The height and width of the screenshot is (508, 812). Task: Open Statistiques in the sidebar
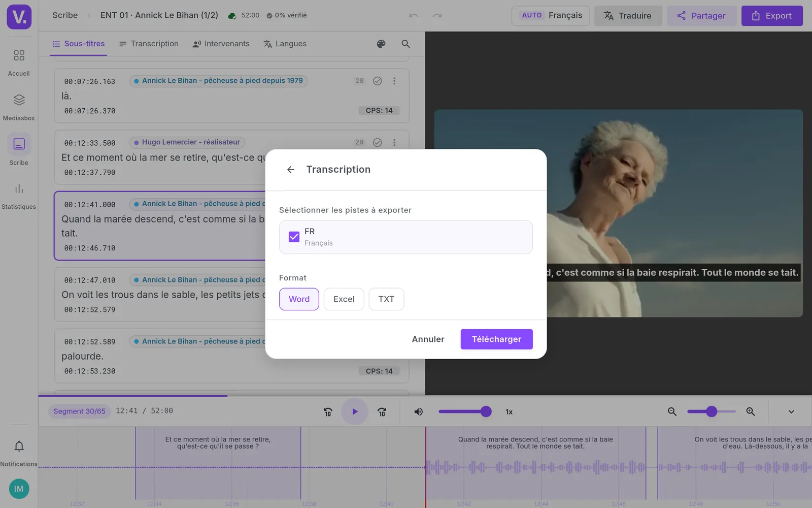[19, 196]
